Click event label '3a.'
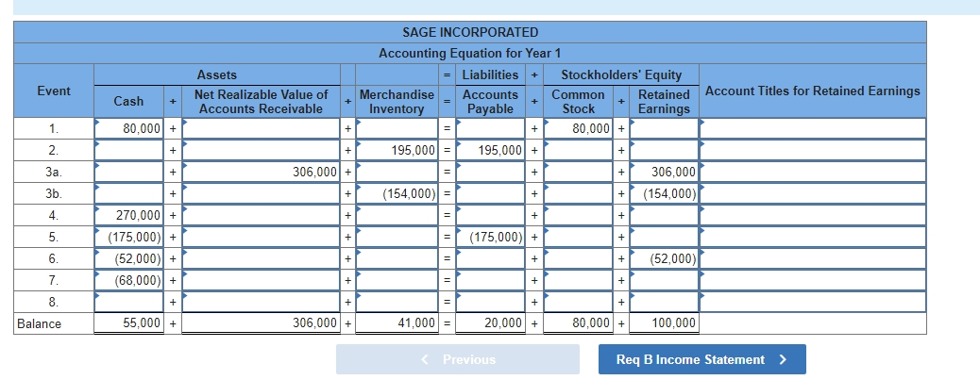 point(54,173)
